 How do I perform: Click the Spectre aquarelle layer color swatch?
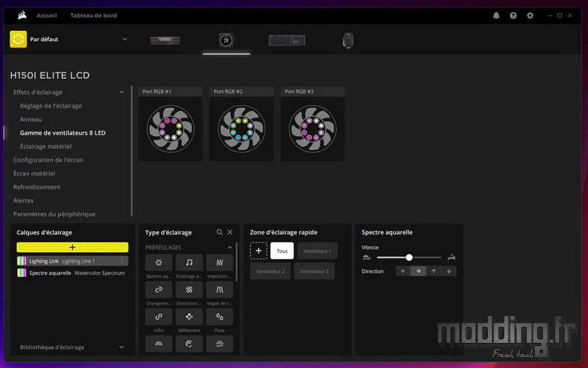22,273
